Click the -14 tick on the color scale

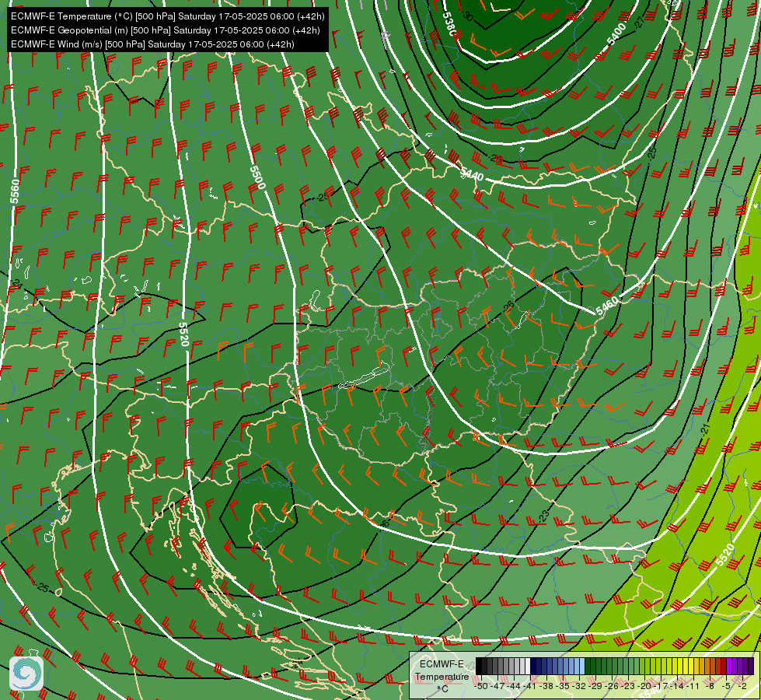[x=678, y=686]
